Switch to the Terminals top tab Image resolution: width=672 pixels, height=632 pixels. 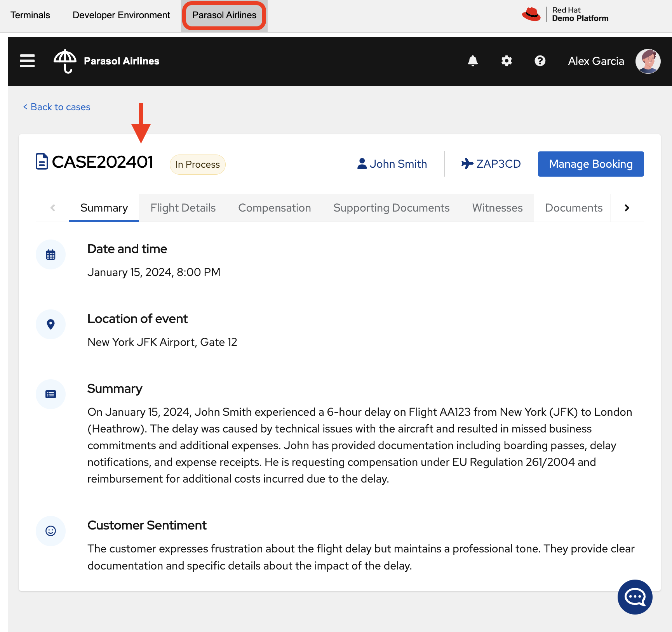(30, 15)
